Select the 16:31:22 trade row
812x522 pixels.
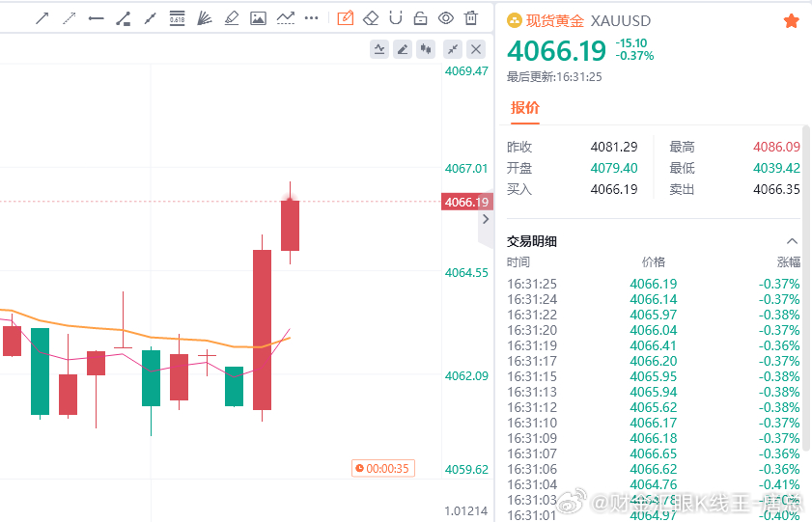[x=653, y=316]
